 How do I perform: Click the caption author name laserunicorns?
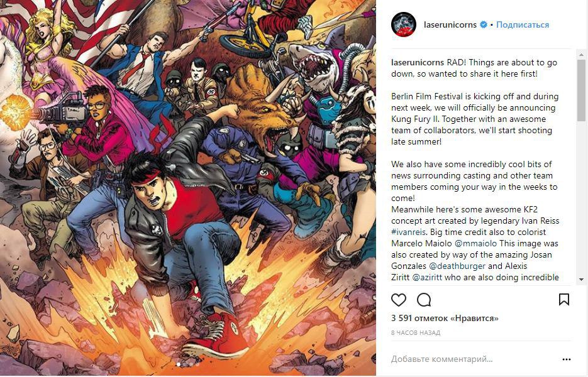(418, 63)
